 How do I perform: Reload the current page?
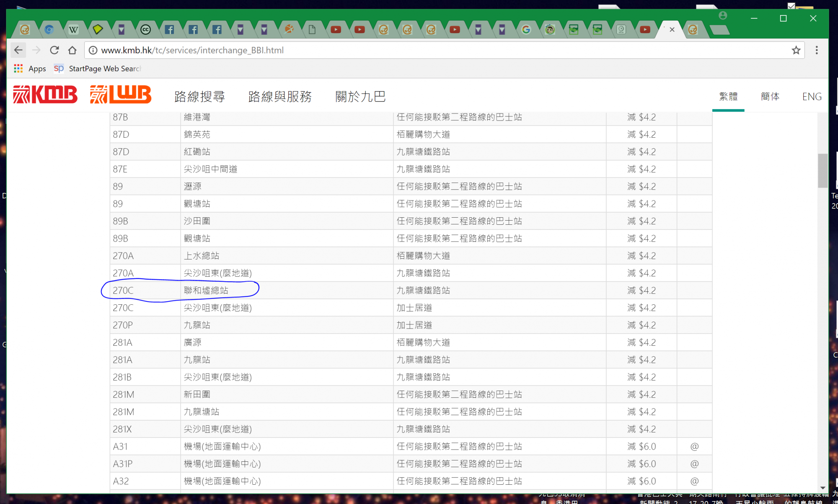point(54,50)
